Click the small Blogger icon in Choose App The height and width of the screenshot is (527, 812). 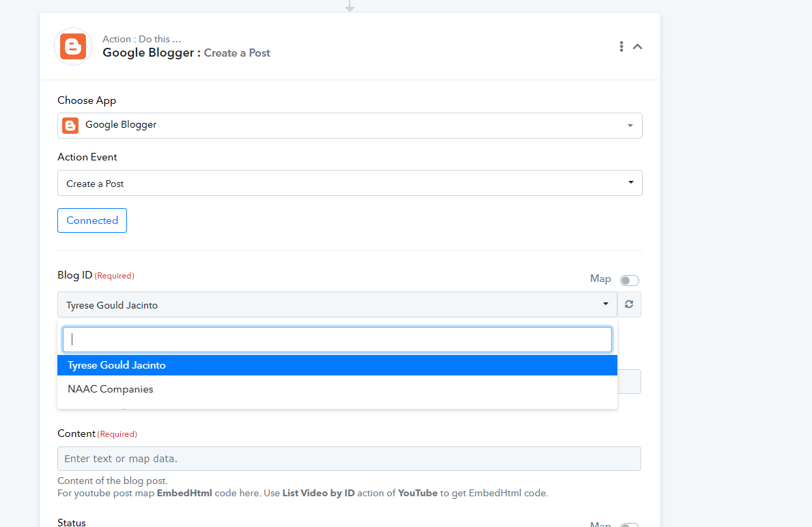(x=70, y=126)
